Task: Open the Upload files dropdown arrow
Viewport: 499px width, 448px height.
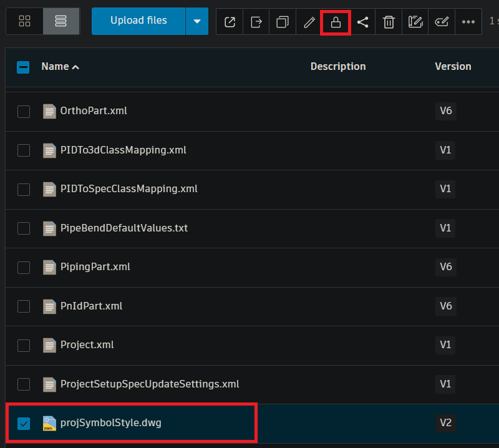Action: click(196, 21)
